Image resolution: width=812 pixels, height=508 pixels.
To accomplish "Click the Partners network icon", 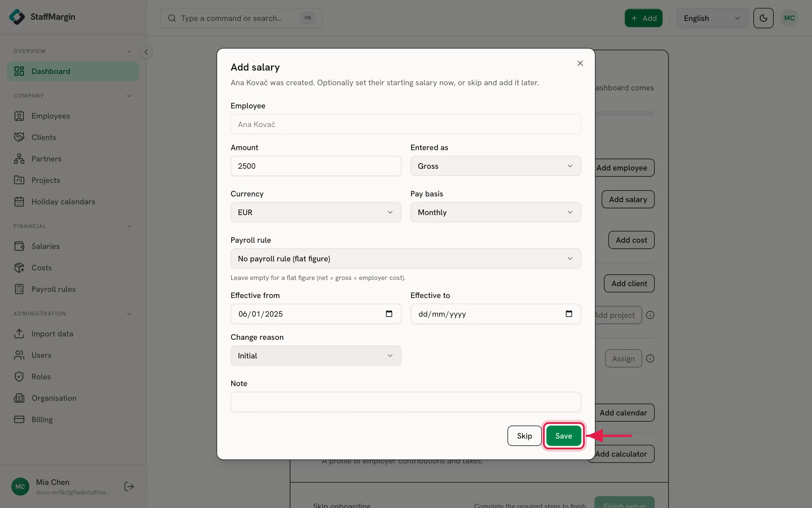I will 19,159.
